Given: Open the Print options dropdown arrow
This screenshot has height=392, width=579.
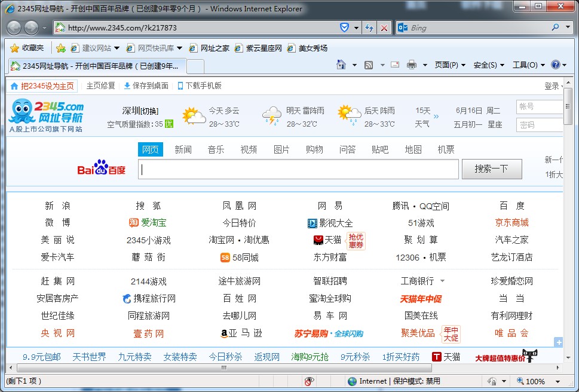Looking at the screenshot, I should [425, 65].
